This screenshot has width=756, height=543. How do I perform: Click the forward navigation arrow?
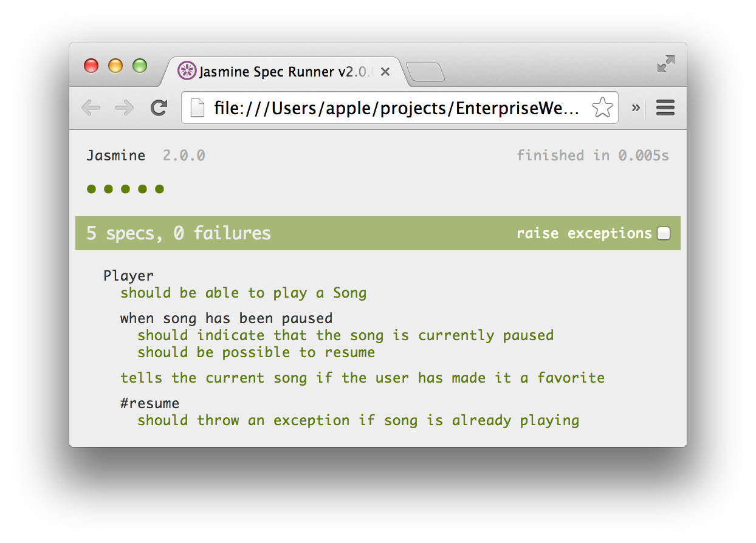click(124, 108)
